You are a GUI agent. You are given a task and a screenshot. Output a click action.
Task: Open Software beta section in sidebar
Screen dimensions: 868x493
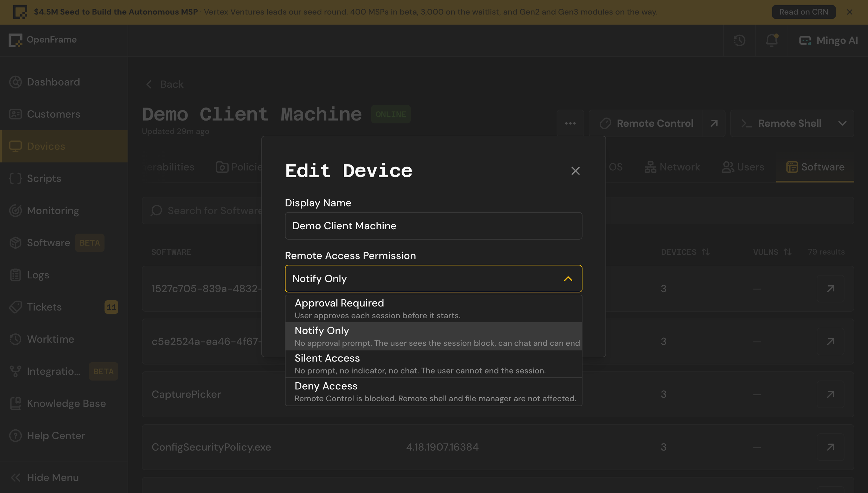click(64, 243)
